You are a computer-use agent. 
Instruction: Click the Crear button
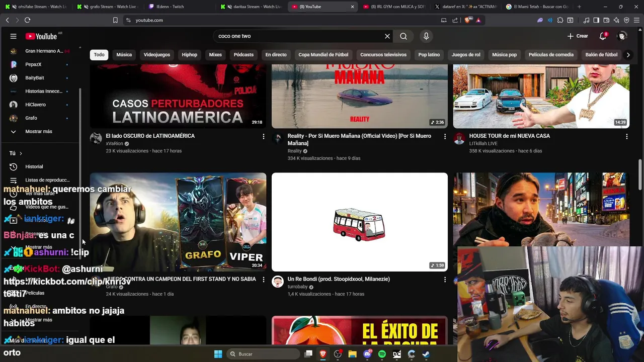578,36
